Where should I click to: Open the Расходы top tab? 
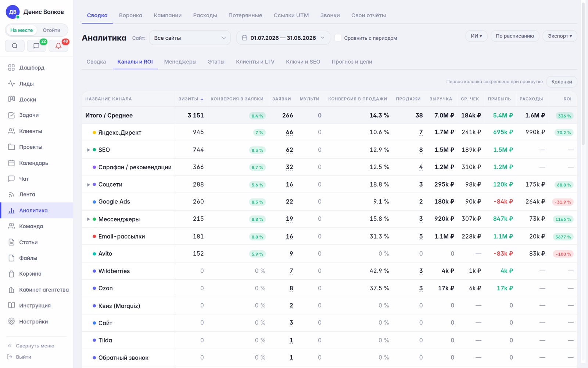pyautogui.click(x=205, y=15)
